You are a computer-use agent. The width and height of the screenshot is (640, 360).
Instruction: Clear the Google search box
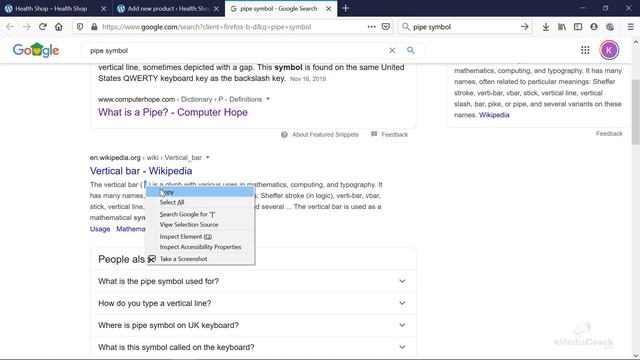392,50
